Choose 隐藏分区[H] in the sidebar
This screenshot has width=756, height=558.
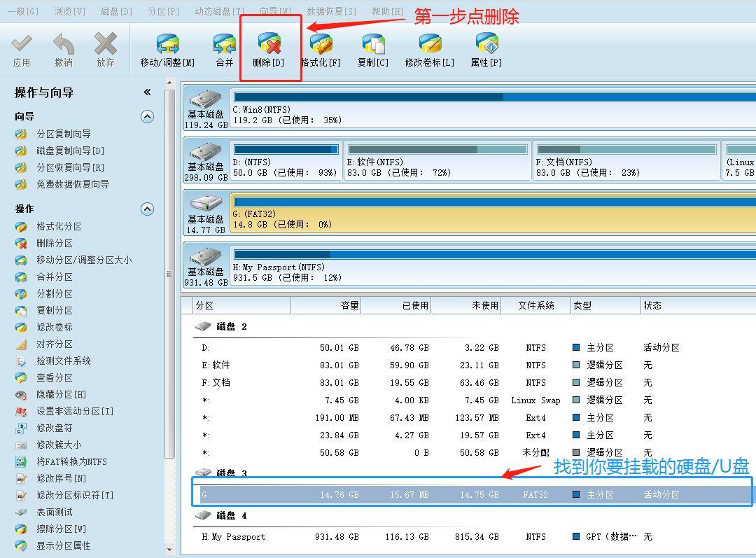pos(61,394)
